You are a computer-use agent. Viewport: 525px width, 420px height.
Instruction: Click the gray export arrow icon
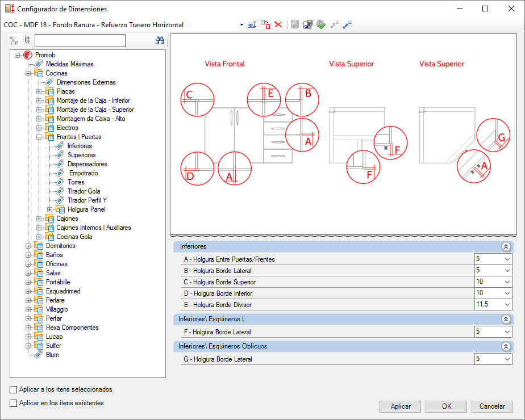[334, 25]
